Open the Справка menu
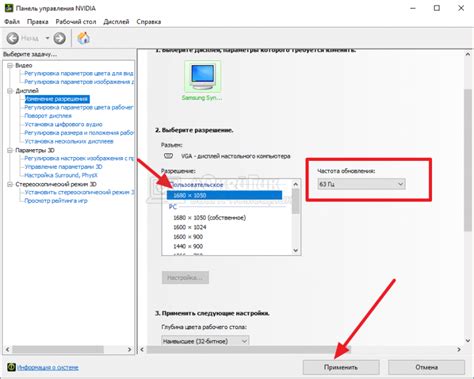 click(x=149, y=22)
